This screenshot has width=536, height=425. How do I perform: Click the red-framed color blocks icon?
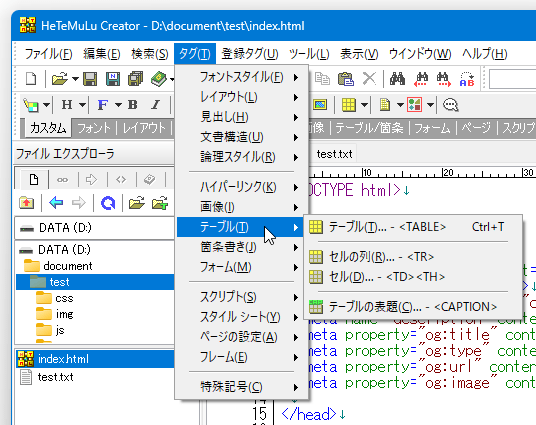pos(414,105)
